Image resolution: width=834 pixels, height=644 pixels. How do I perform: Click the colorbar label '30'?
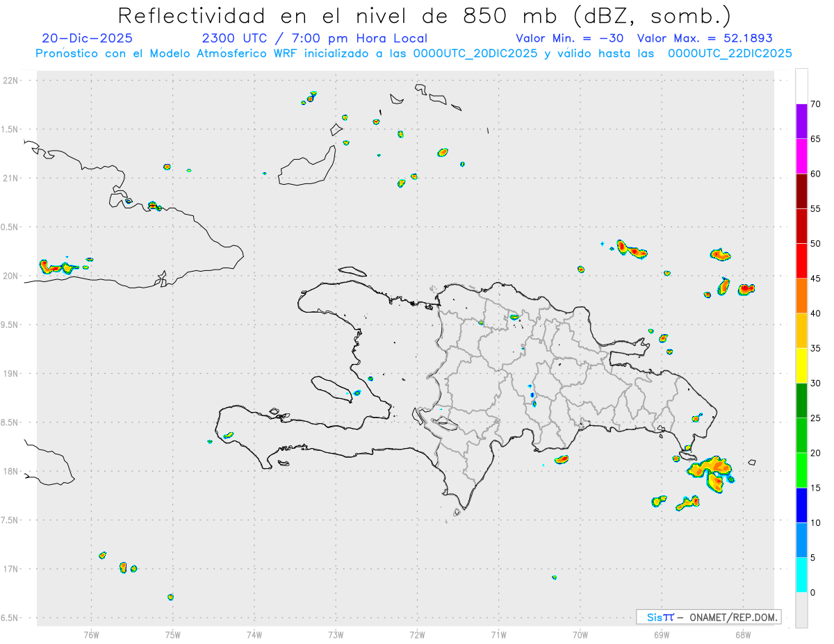coord(816,383)
